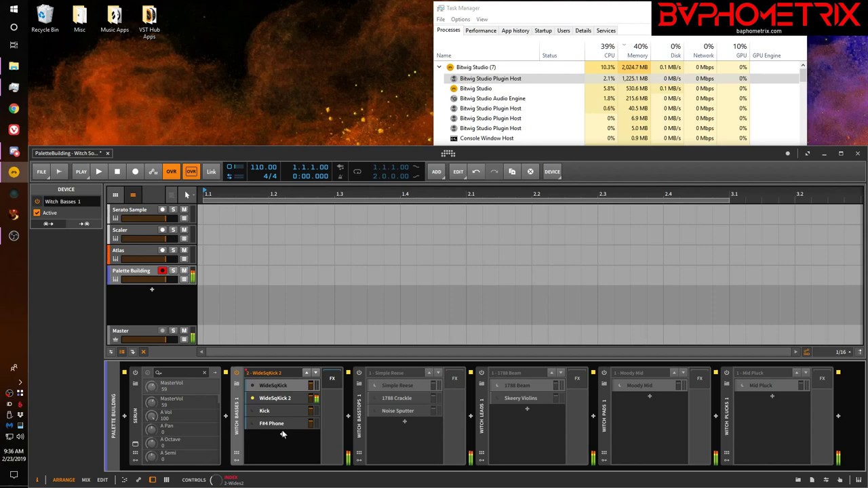Click the delete X circle icon
Viewport: 868px width, 488px height.
(x=530, y=171)
